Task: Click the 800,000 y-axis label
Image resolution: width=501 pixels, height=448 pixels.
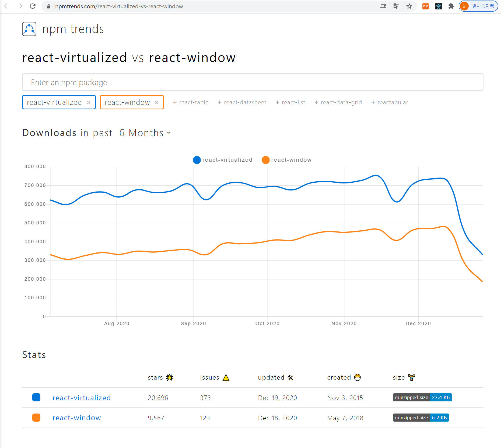Action: click(x=35, y=166)
